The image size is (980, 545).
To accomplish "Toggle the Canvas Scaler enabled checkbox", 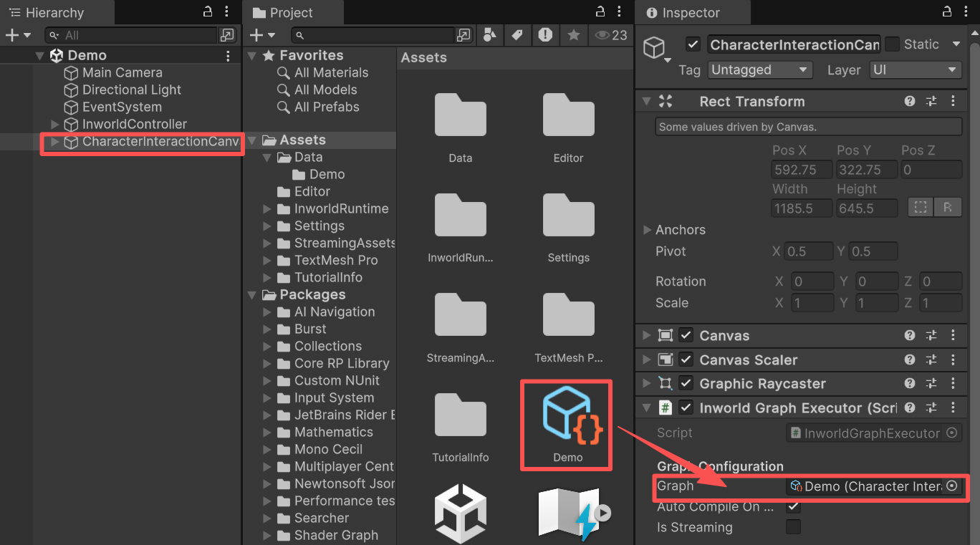I will 686,360.
